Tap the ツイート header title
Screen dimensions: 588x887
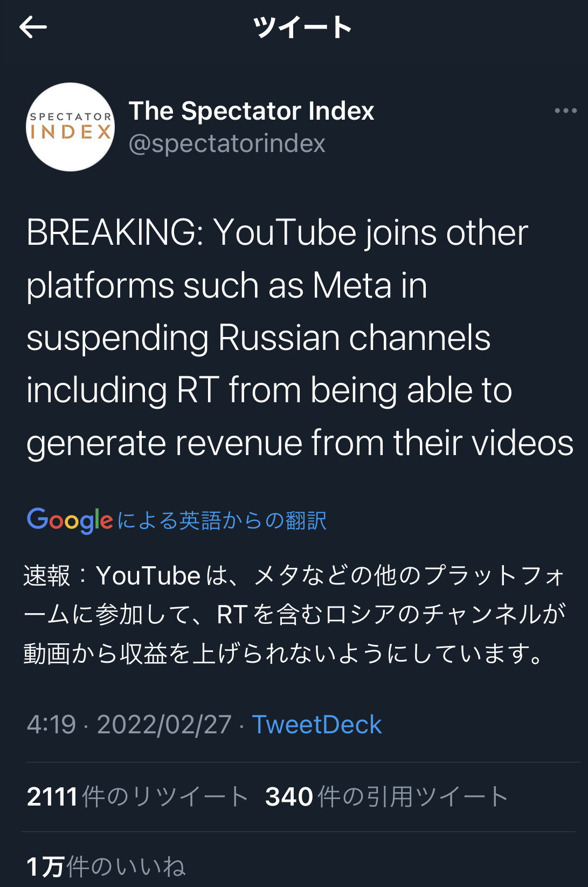[x=302, y=27]
